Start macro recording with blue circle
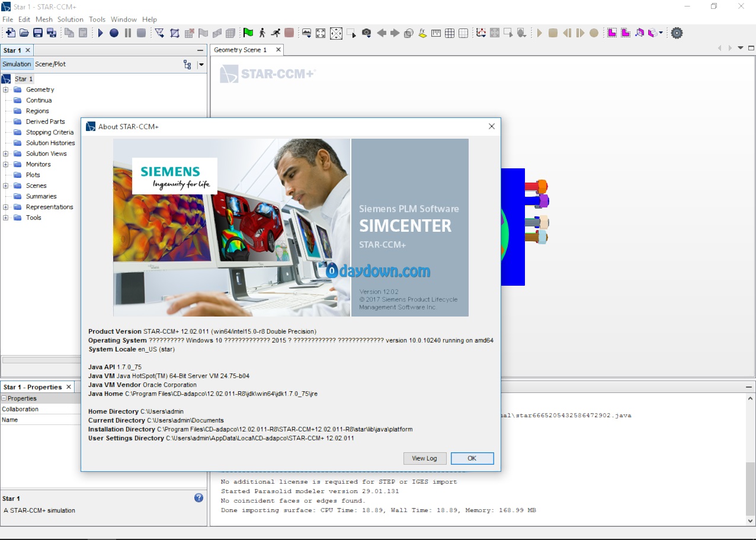 click(114, 33)
